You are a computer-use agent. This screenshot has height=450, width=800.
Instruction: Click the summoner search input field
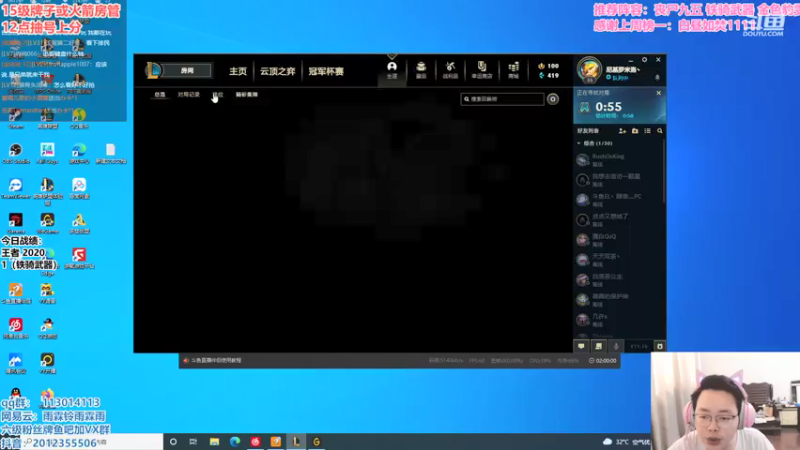503,99
